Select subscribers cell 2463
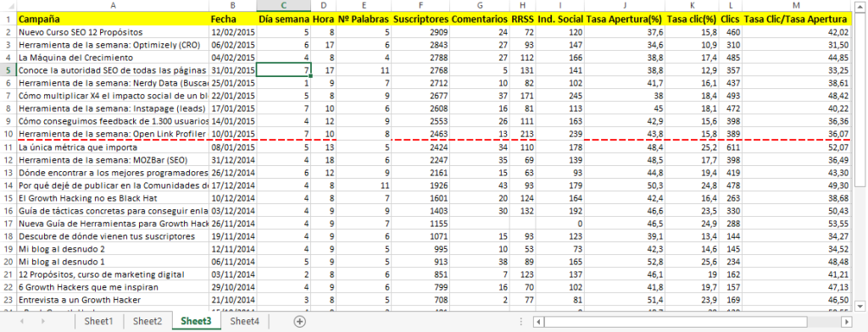Image resolution: width=868 pixels, height=332 pixels. pos(420,134)
